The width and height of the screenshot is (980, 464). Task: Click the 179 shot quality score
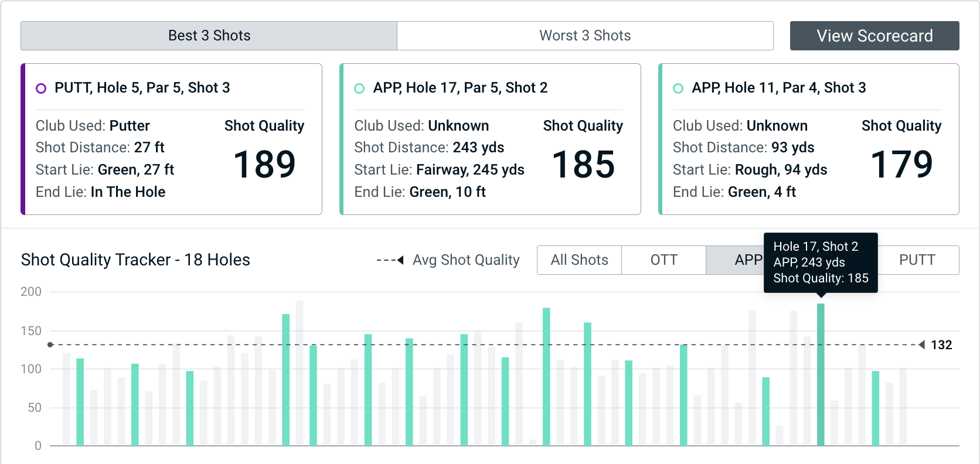click(x=901, y=165)
